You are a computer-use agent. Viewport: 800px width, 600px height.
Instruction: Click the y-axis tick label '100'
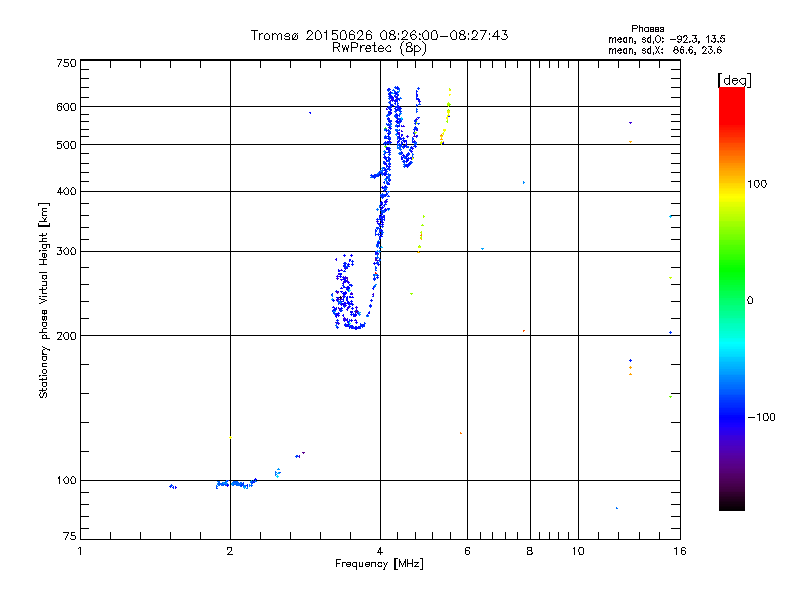coord(66,481)
